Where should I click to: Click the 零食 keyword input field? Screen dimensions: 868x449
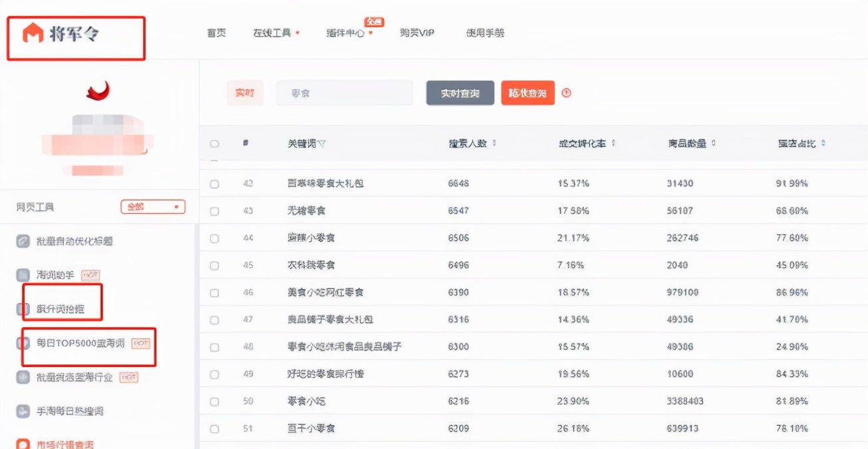coord(344,93)
